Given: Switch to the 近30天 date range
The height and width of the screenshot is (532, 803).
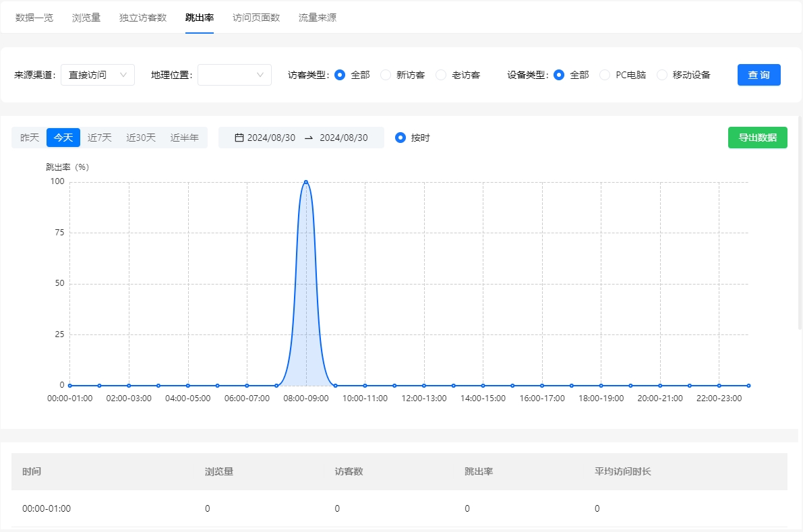Looking at the screenshot, I should [x=141, y=137].
